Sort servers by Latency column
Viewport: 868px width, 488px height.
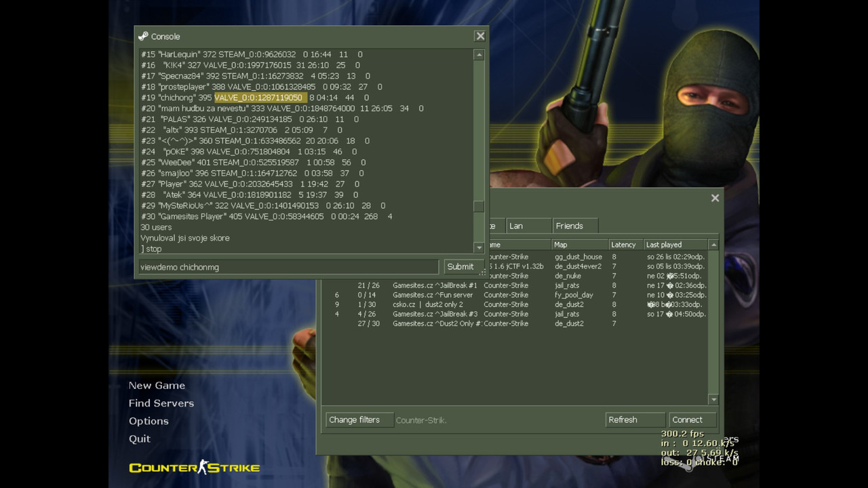pyautogui.click(x=627, y=245)
